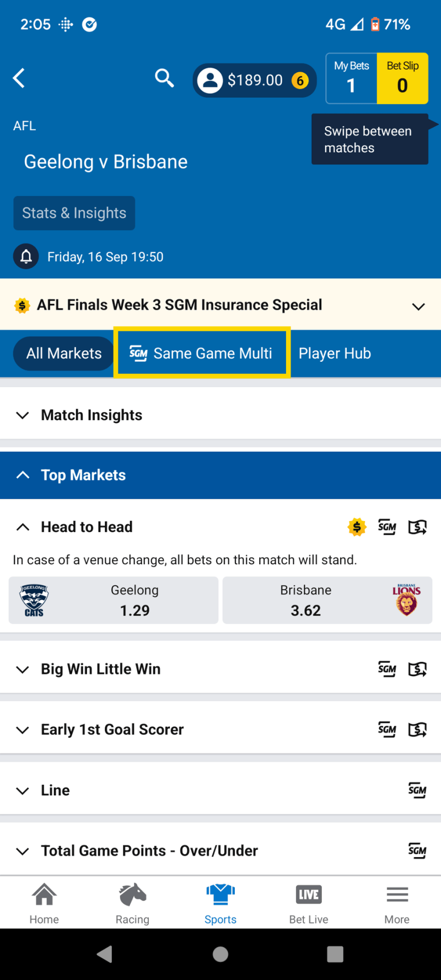
Task: Open Home from bottom navigation
Action: pos(44,903)
